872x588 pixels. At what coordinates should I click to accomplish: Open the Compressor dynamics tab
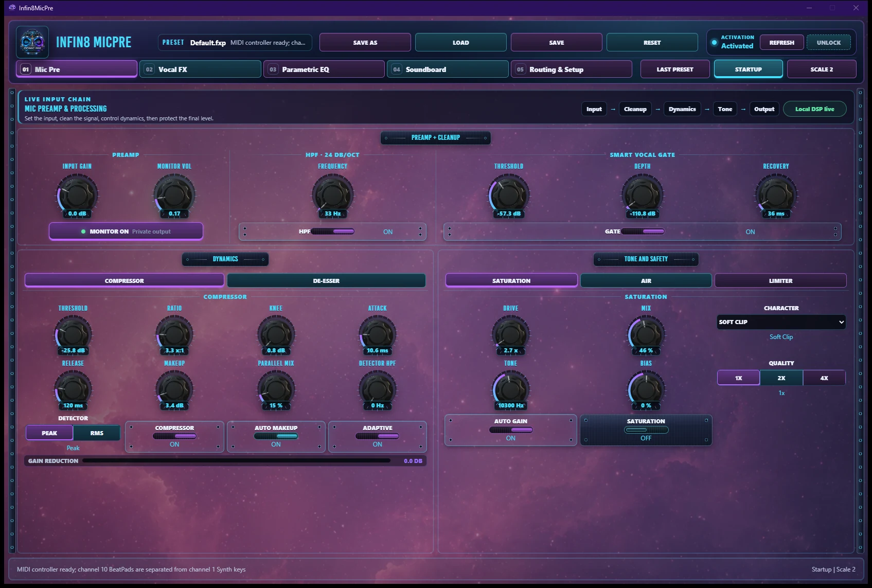(x=124, y=281)
